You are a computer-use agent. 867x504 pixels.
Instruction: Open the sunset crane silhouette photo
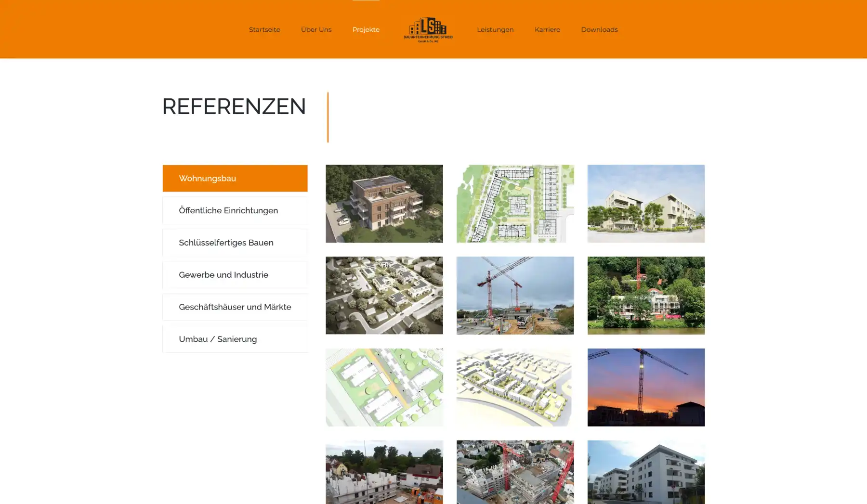coord(645,387)
